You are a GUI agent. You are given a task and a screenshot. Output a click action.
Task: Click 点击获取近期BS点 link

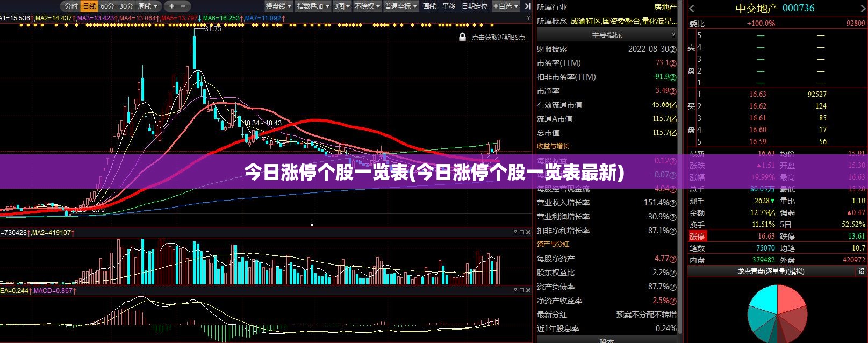tap(498, 38)
